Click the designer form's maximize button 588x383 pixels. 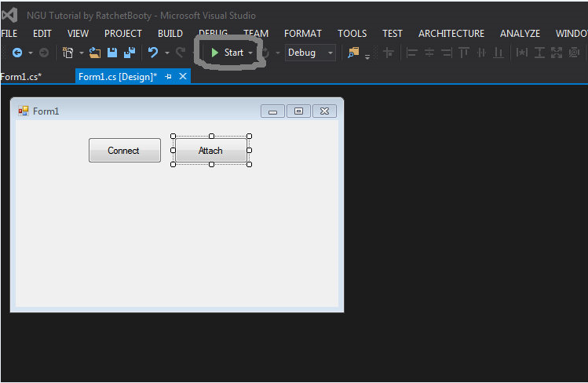pos(298,111)
